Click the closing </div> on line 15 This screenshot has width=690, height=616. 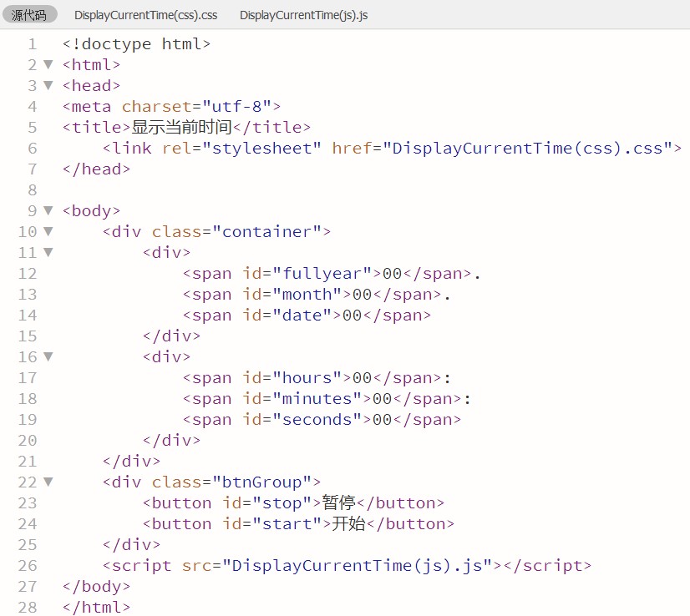click(x=171, y=336)
